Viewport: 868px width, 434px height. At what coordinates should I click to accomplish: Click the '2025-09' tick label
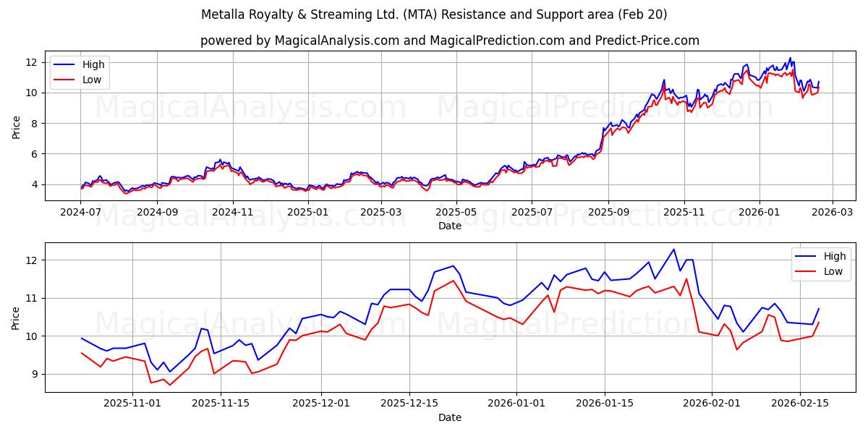tap(608, 212)
